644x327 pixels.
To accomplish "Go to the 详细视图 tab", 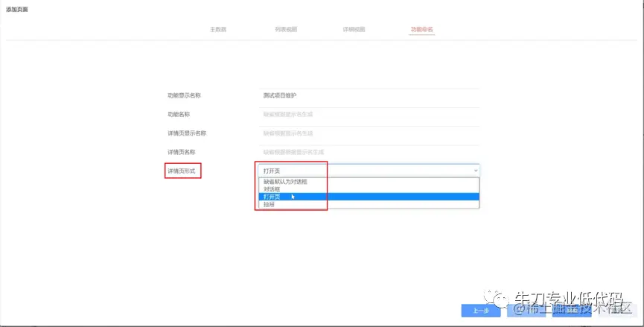I will (354, 30).
